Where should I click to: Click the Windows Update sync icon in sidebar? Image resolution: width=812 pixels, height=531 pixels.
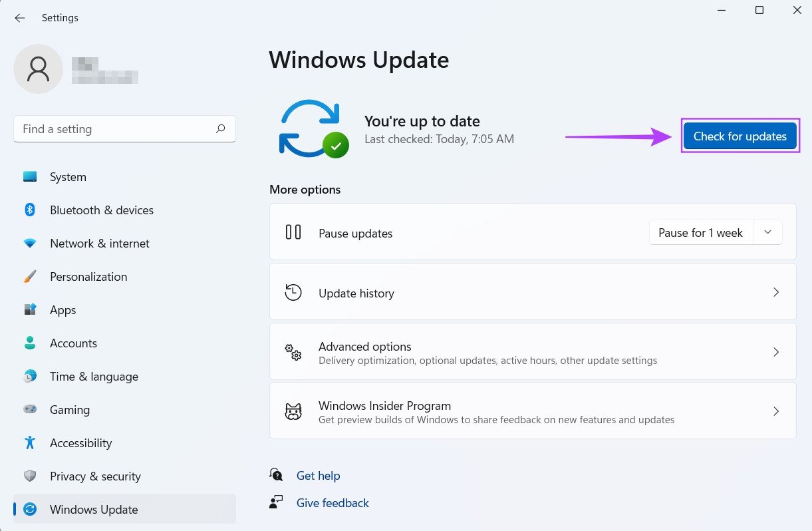pyautogui.click(x=30, y=510)
